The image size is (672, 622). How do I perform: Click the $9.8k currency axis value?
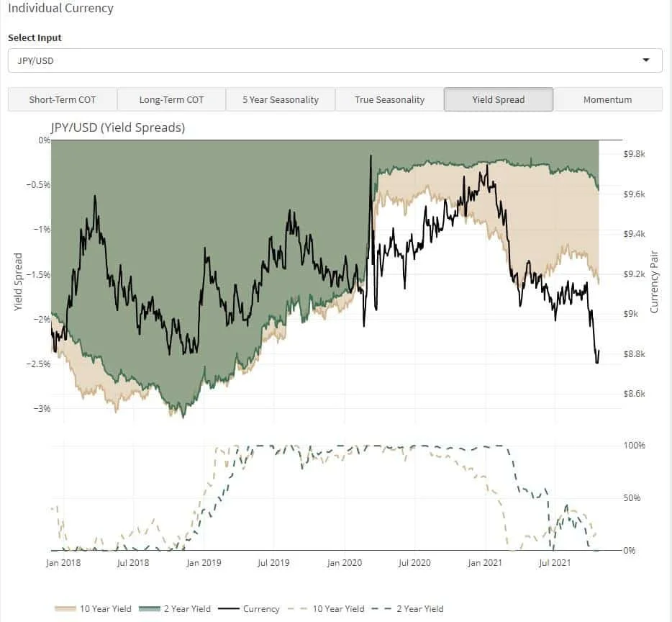tap(635, 154)
